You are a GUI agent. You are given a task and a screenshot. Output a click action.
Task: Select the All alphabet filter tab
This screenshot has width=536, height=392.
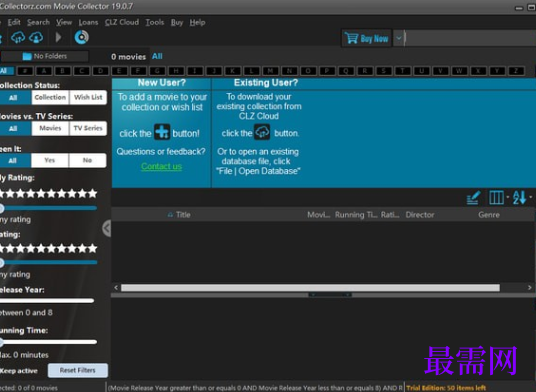(x=7, y=71)
